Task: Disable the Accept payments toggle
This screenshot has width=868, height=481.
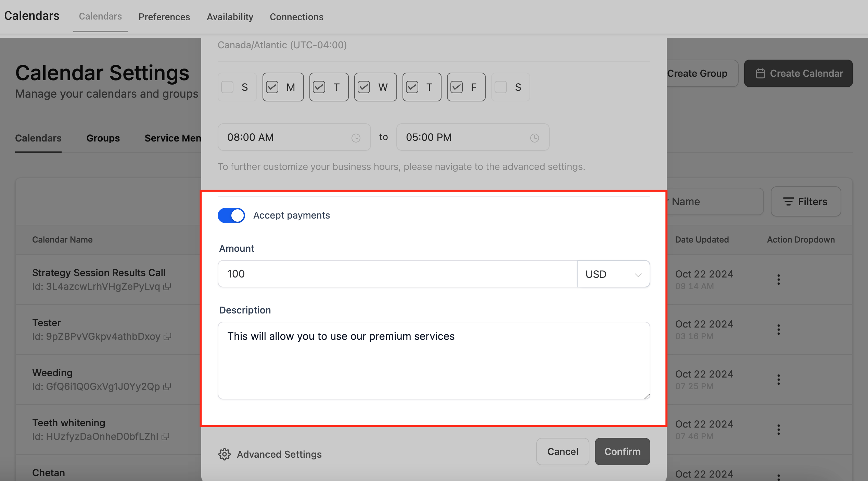Action: (x=231, y=215)
